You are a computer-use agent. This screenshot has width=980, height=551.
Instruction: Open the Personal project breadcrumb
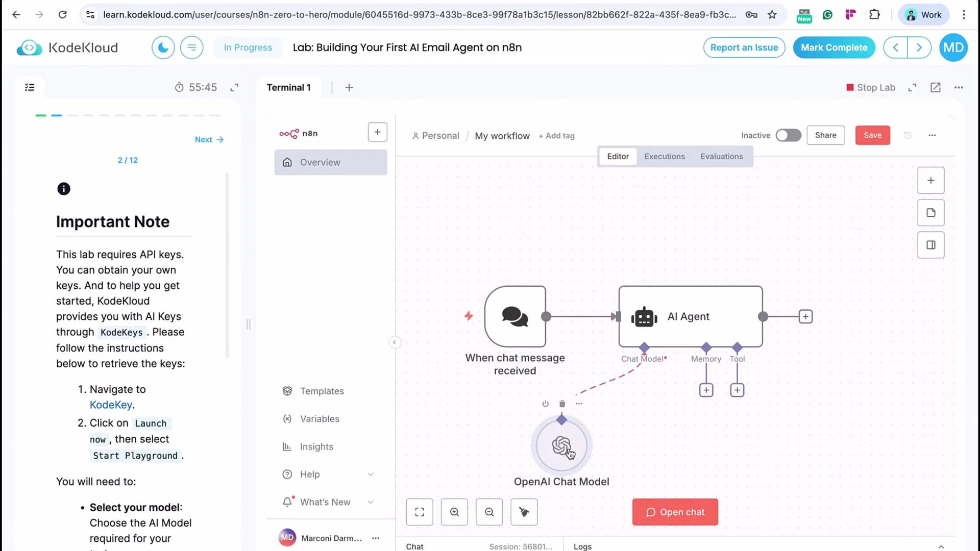pos(436,136)
